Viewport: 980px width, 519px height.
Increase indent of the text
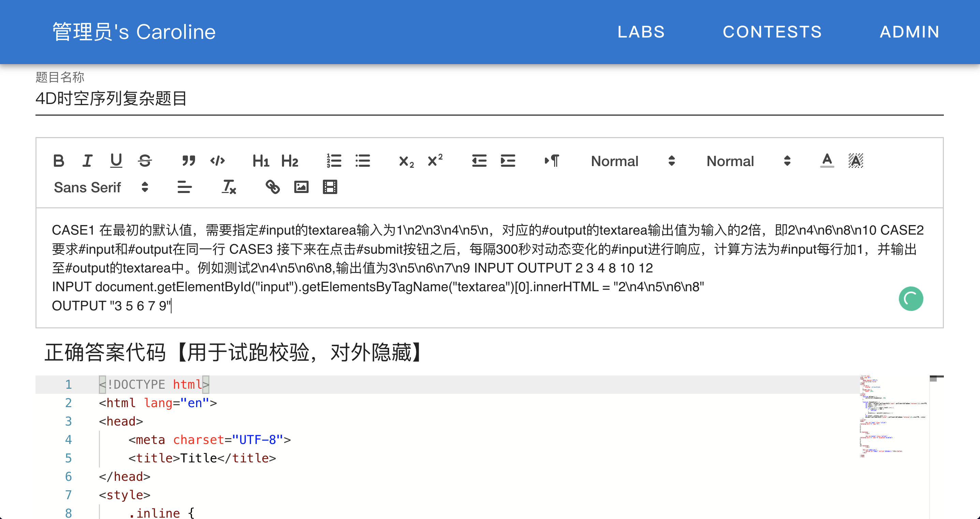tap(508, 161)
